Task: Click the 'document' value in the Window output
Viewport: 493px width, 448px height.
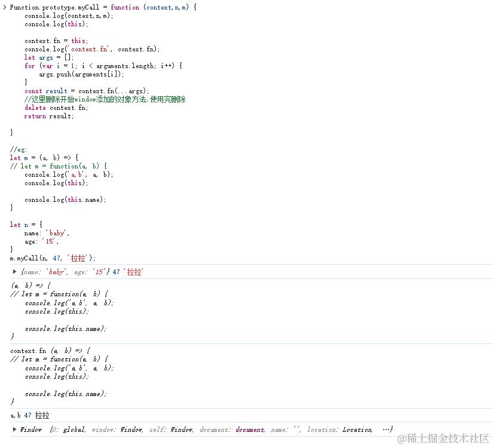Action: (x=250, y=429)
